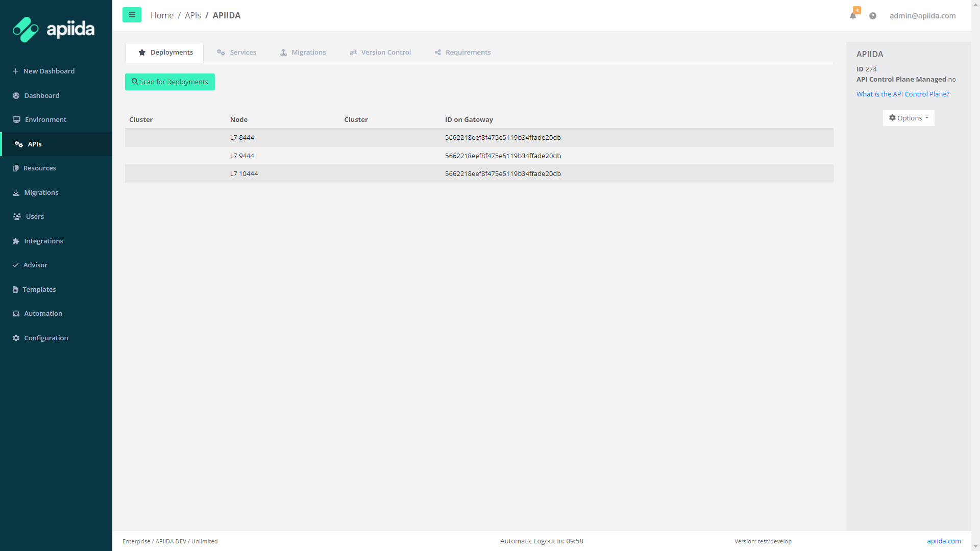The image size is (980, 551).
Task: Open the notifications bell icon
Action: pos(853,16)
